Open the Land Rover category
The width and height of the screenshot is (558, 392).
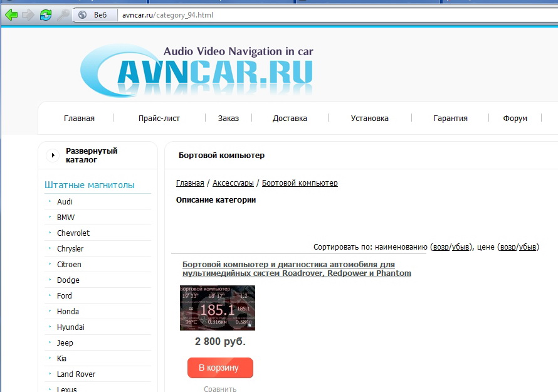point(76,374)
